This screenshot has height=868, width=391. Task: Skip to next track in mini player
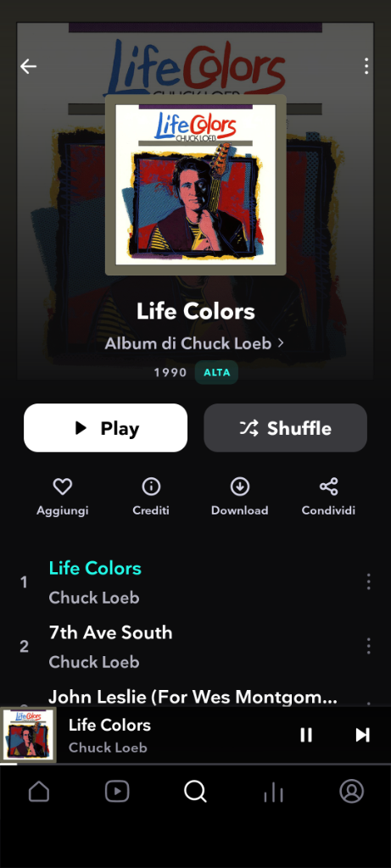[363, 735]
